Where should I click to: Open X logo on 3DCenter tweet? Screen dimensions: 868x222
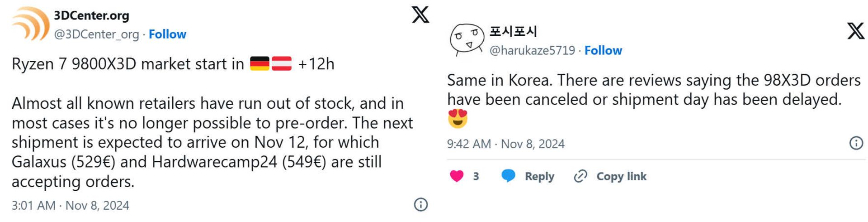point(420,15)
